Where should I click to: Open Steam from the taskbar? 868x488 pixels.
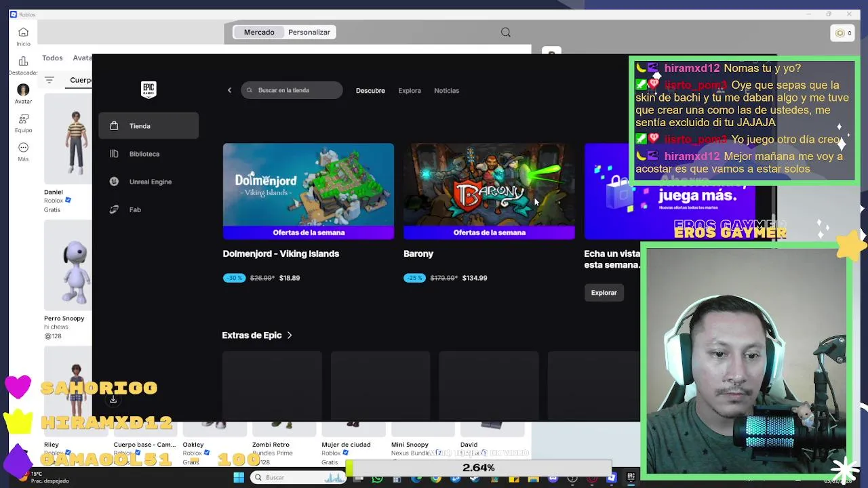click(475, 478)
